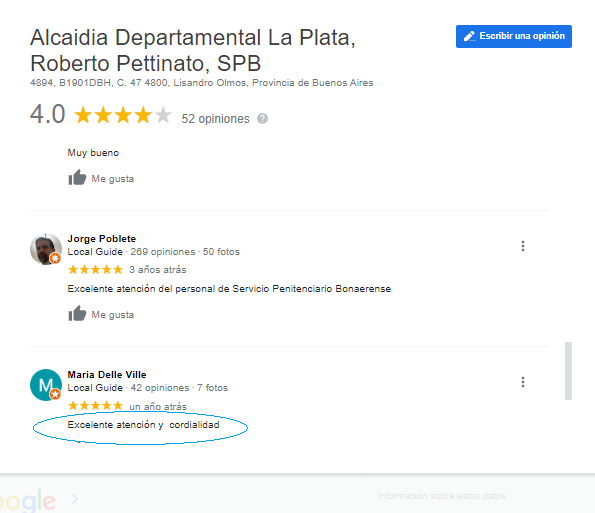The height and width of the screenshot is (513, 595).
Task: Open Maria Delle Ville's avatar
Action: pos(46,385)
